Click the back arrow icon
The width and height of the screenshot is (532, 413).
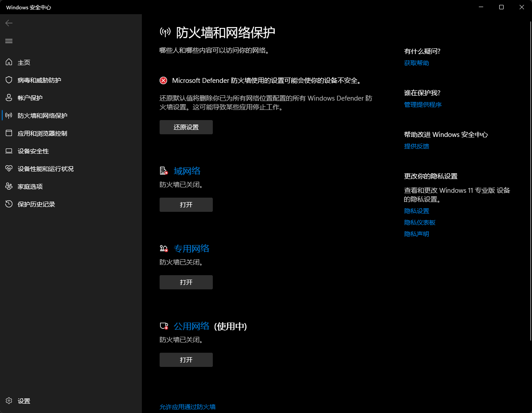(x=9, y=23)
